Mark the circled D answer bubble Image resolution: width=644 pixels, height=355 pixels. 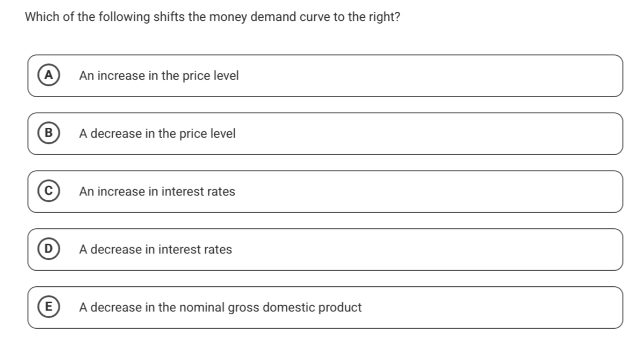pyautogui.click(x=49, y=250)
